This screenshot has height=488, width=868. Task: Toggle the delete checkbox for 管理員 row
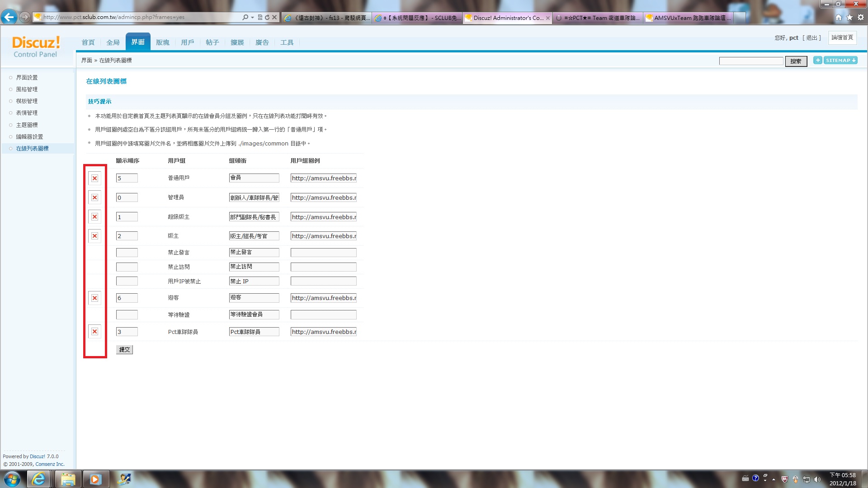coord(94,197)
